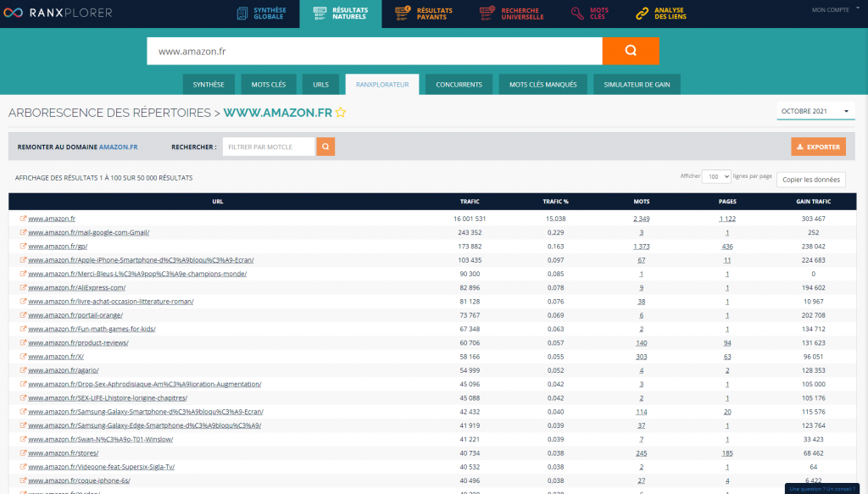Screen dimensions: 868x494
Task: Open external link icon for product-reviews row
Action: pos(23,342)
